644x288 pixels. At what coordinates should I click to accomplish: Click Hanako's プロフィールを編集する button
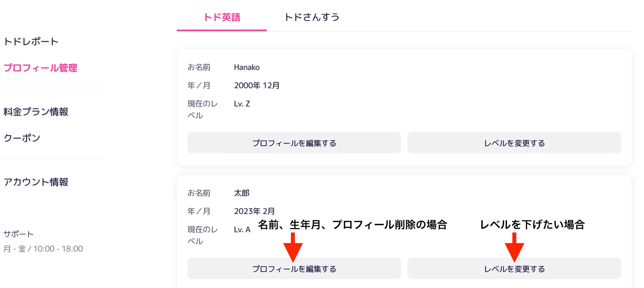[294, 143]
